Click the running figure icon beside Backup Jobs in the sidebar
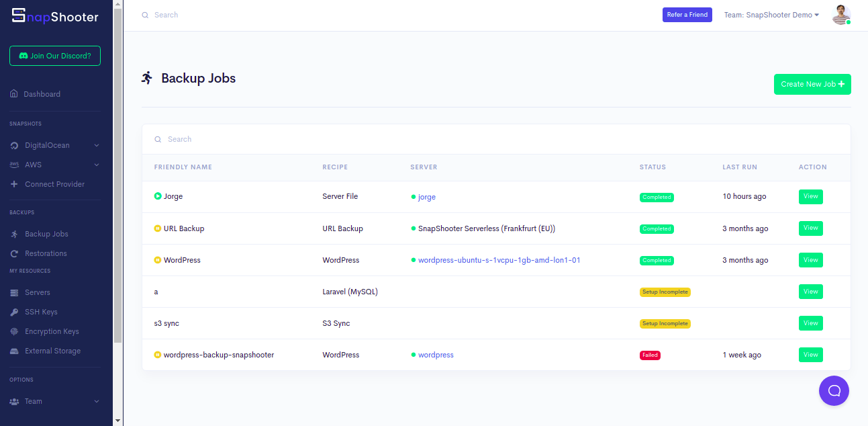 [14, 234]
